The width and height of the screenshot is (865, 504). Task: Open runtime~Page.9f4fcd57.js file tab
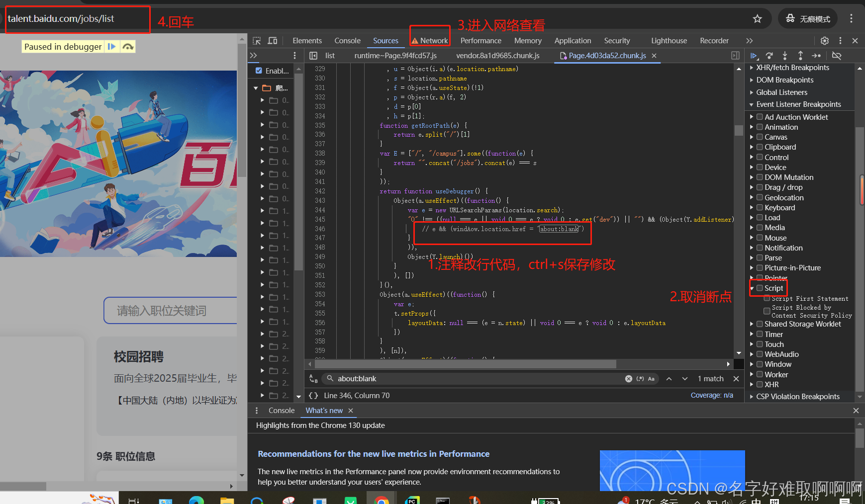(x=395, y=56)
